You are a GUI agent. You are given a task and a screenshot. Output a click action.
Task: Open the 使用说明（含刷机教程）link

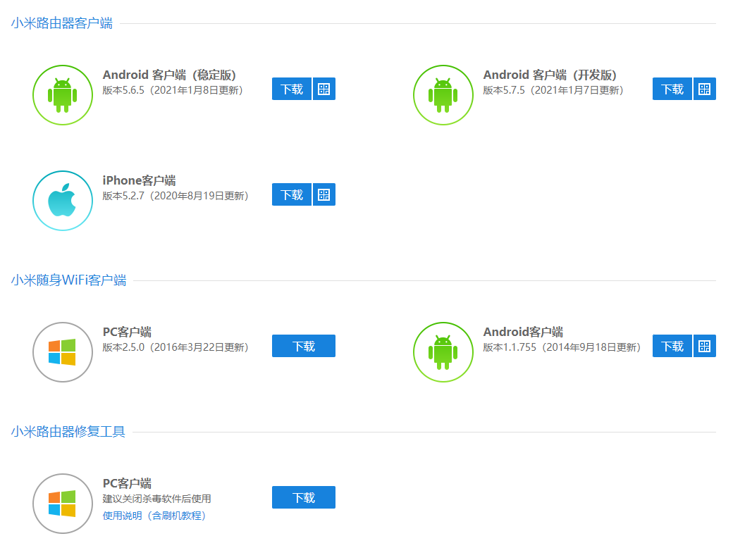(155, 516)
